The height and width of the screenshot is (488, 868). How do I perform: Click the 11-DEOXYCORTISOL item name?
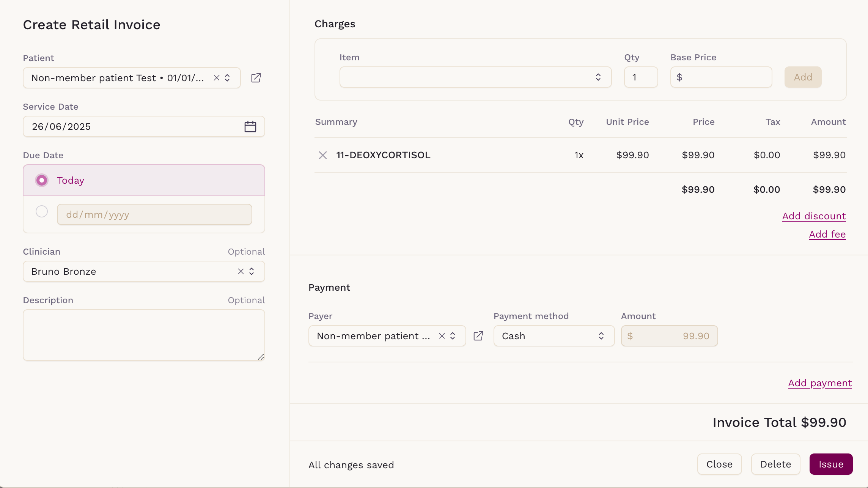click(x=383, y=155)
